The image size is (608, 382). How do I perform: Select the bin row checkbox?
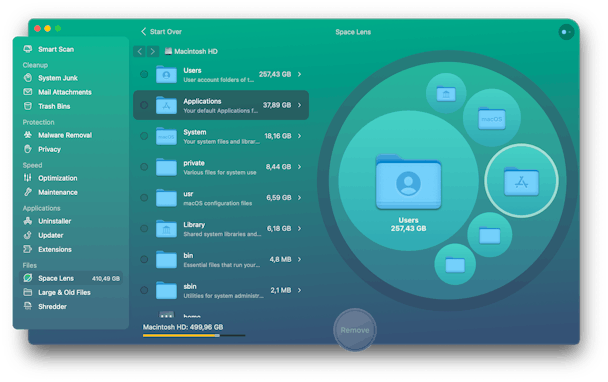tap(144, 259)
